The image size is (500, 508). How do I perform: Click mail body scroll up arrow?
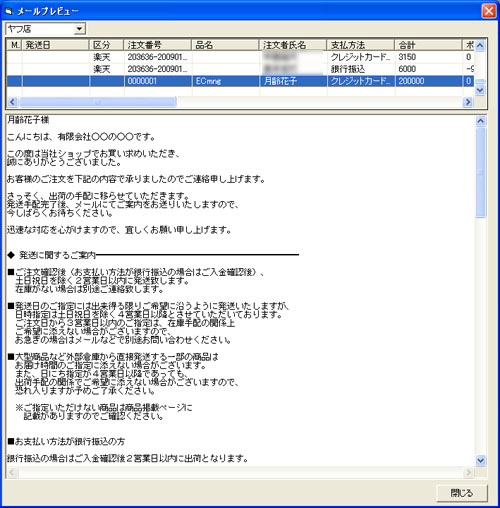pos(480,121)
